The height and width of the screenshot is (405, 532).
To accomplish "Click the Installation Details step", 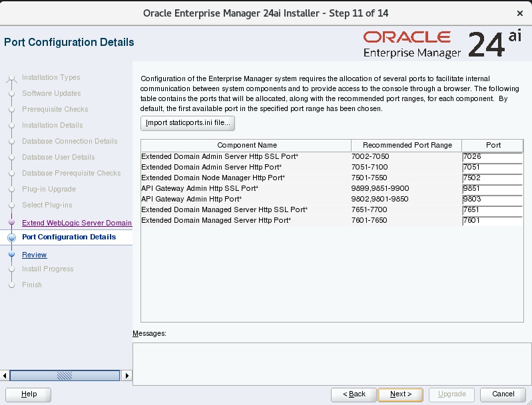I will coord(52,126).
